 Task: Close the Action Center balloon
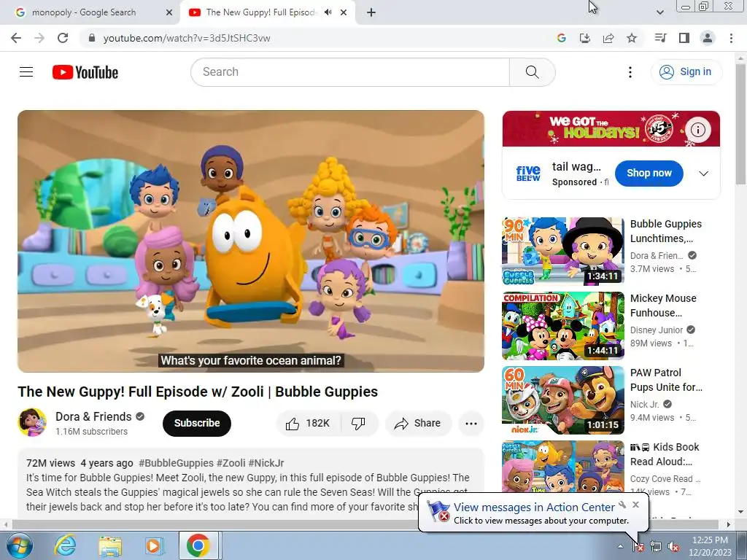(635, 505)
